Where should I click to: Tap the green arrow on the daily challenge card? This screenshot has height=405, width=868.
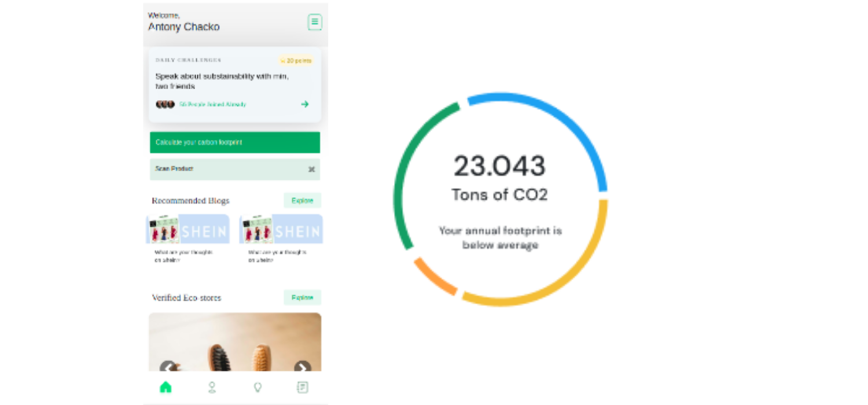point(304,104)
